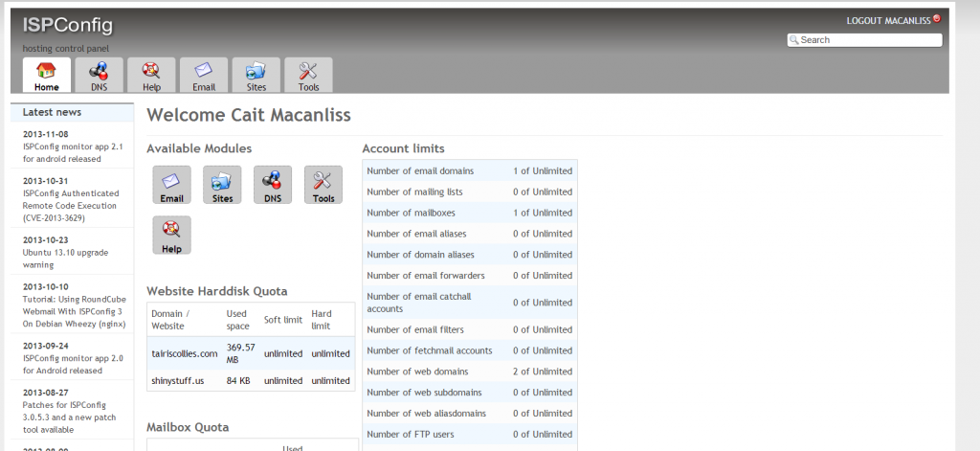Viewport: 980px width, 451px height.
Task: Click the Number of email catchall accounts row
Action: [x=469, y=303]
